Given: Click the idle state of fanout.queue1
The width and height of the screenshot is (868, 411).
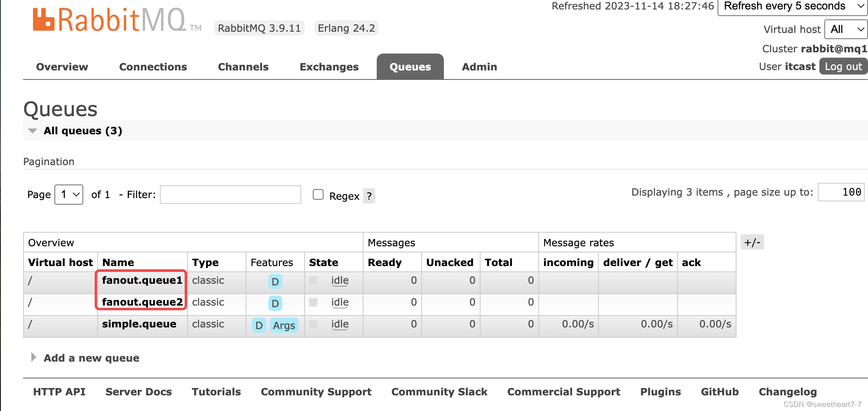Looking at the screenshot, I should pyautogui.click(x=340, y=280).
